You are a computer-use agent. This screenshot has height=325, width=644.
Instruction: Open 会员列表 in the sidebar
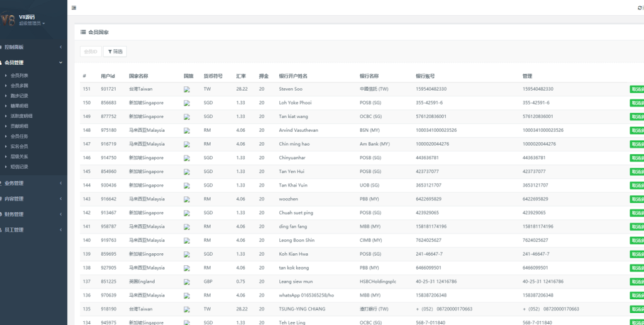(19, 76)
